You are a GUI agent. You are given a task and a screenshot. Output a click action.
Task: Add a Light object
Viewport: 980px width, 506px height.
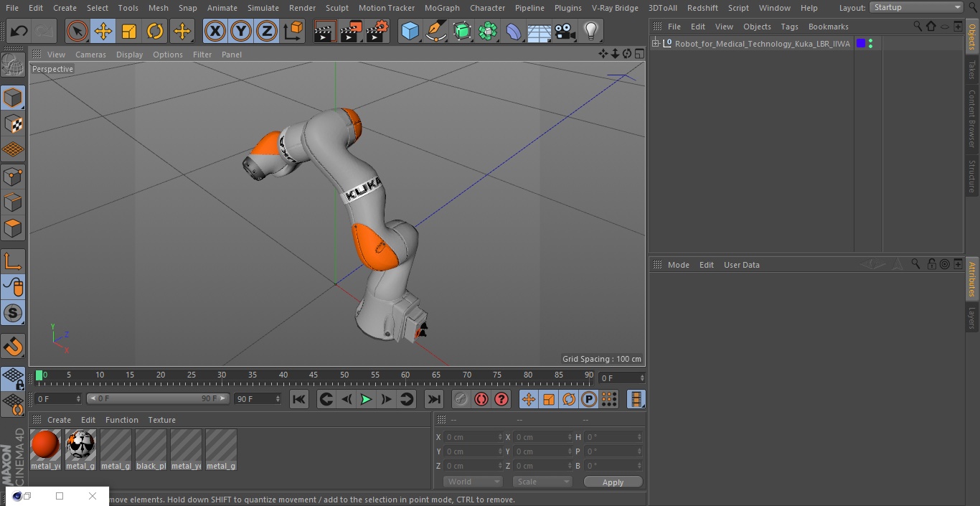[x=591, y=31]
